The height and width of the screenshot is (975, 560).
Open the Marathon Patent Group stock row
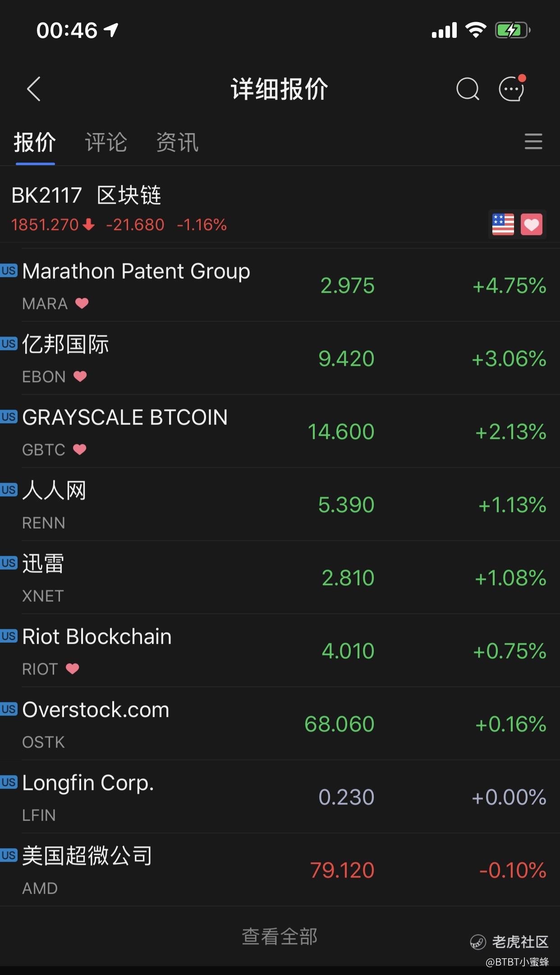280,285
